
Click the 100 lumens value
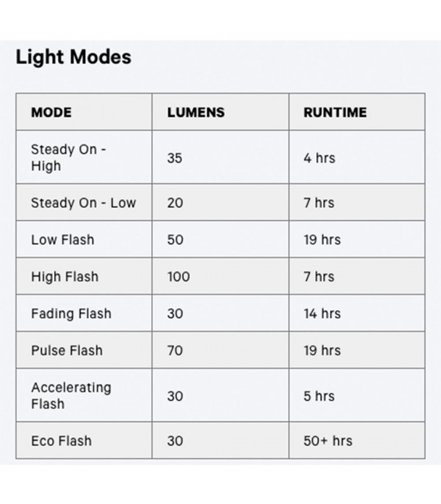coord(178,277)
